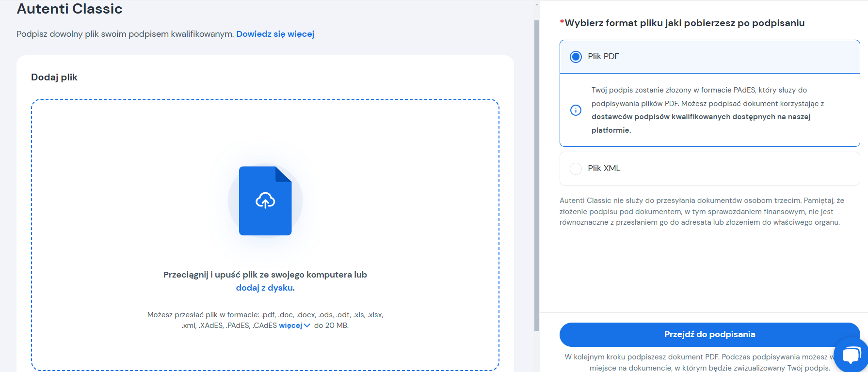
Task: Click the drag-and-drop instruction text
Action: [x=265, y=275]
